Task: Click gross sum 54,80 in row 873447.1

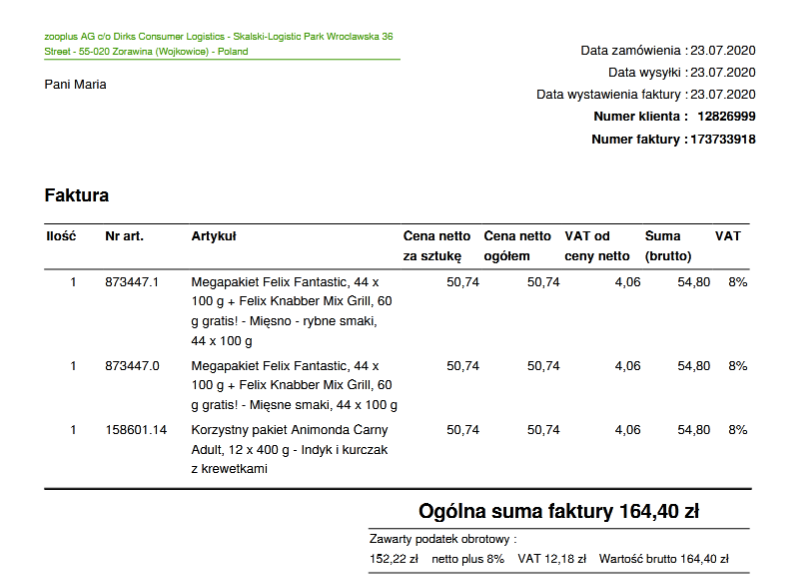Action: [x=694, y=282]
